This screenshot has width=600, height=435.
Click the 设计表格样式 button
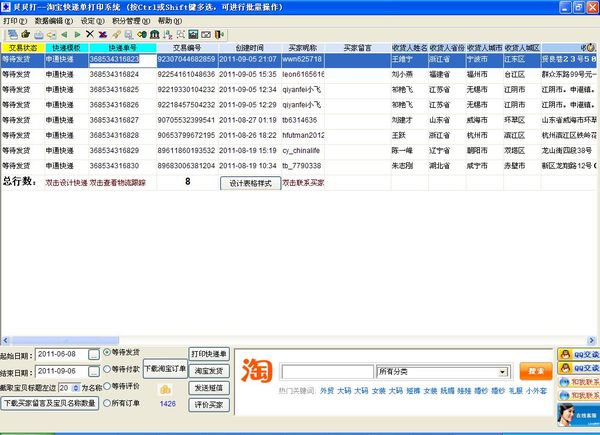[x=250, y=183]
